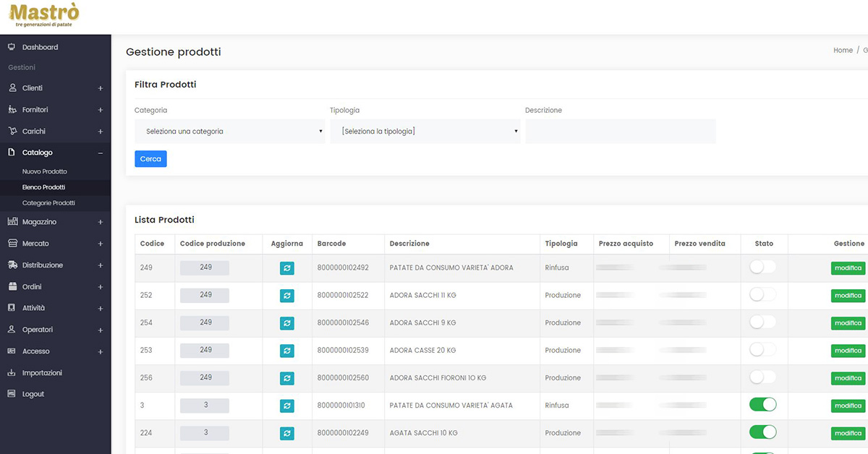The image size is (868, 454).
Task: Click refresh icon for ADORA SACCHI FIORONI row
Action: [287, 378]
